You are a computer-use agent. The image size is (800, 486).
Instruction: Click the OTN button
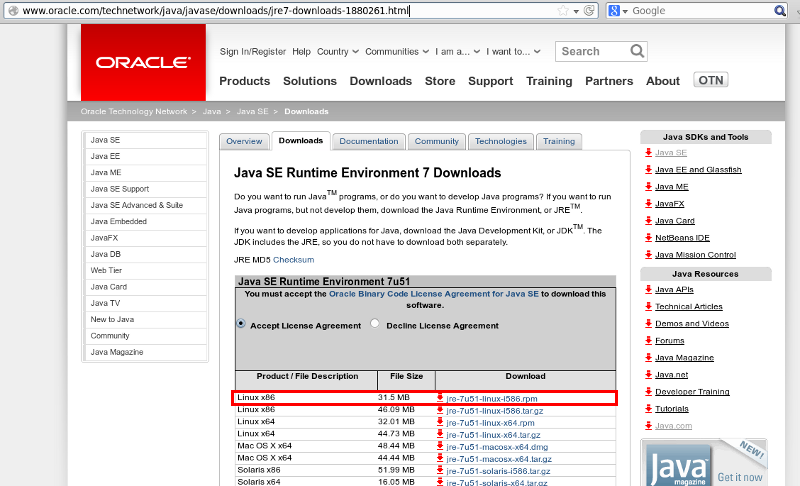pos(711,80)
